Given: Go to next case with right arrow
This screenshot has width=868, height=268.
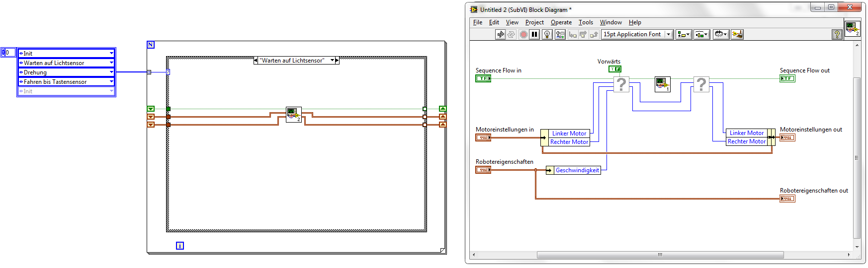Looking at the screenshot, I should point(337,61).
